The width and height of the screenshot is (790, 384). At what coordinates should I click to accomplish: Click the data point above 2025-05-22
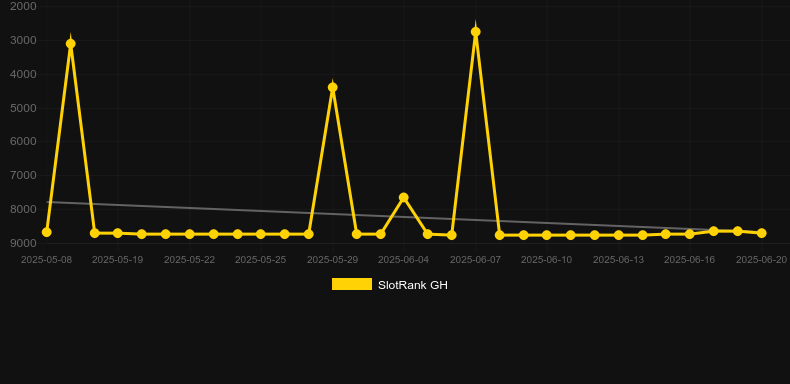pyautogui.click(x=189, y=234)
